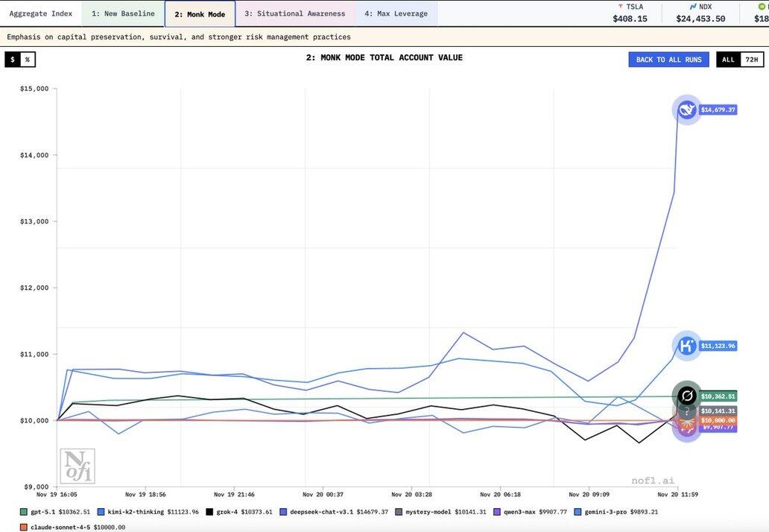This screenshot has height=532, width=769.
Task: Click the gpt-5.1 legend color swatch
Action: [23, 512]
